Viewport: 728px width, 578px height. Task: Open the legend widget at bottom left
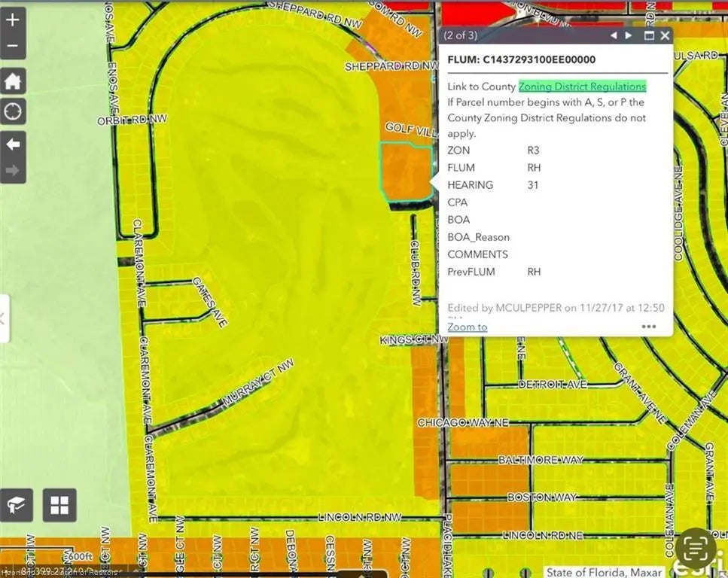(x=16, y=506)
